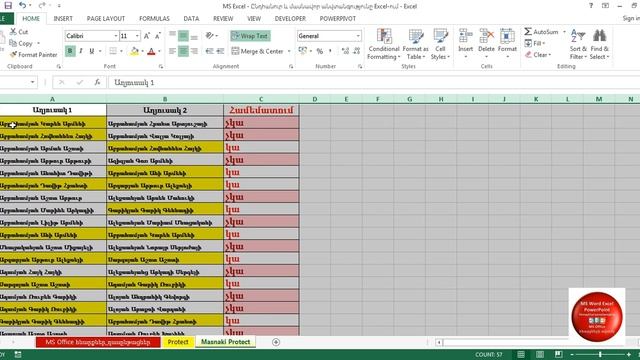
Task: Open Find & Select menu
Action: pyautogui.click(x=599, y=44)
